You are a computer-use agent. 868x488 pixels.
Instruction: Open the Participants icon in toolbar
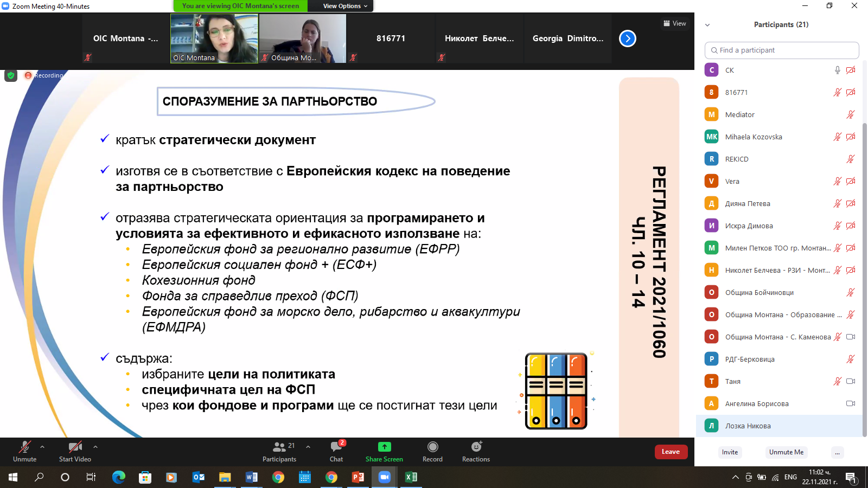(x=279, y=447)
